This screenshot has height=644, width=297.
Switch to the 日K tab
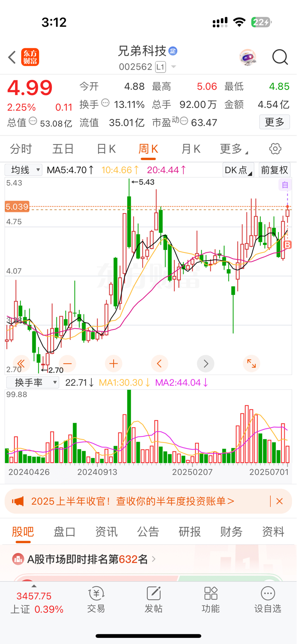[106, 149]
